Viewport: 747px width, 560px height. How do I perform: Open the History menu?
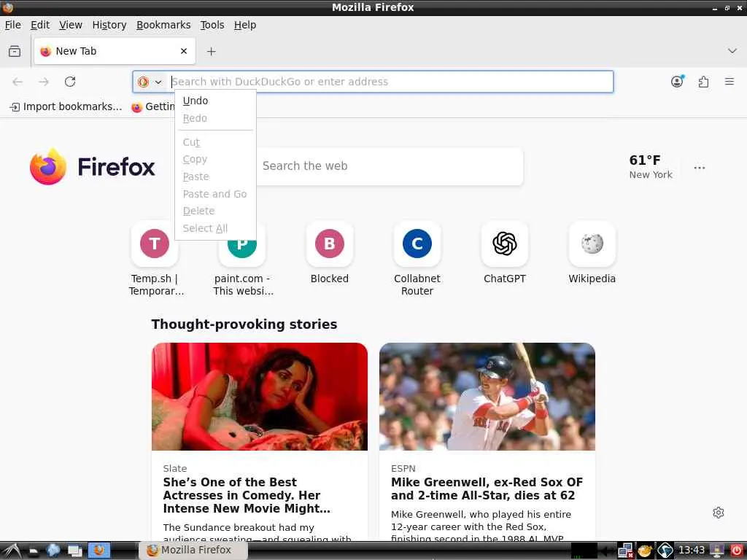point(109,25)
